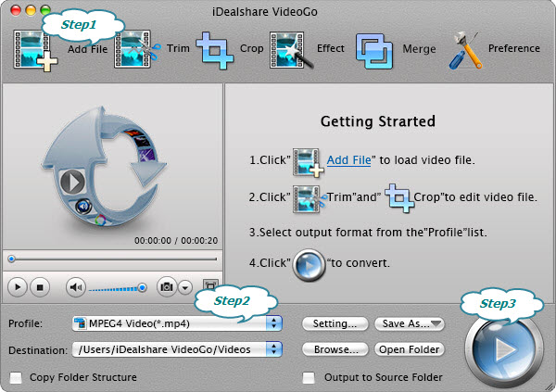Screen dimensions: 556x392
Task: Click the Effect text label in toolbar
Action: 331,48
